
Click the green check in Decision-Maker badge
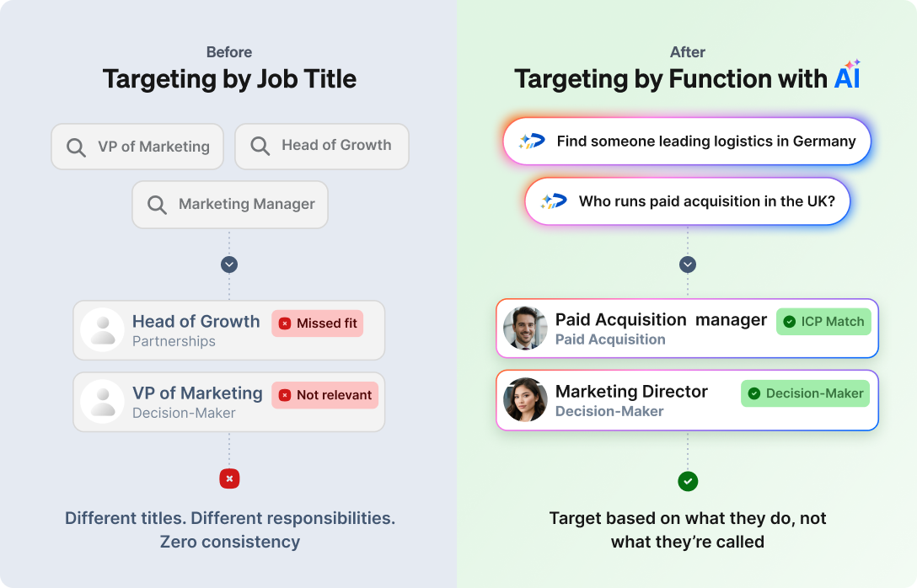[754, 393]
